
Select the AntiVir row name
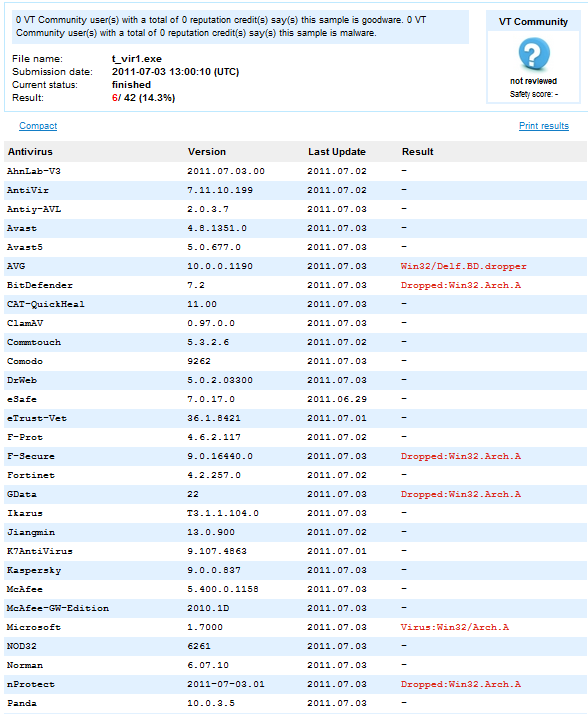[28, 190]
